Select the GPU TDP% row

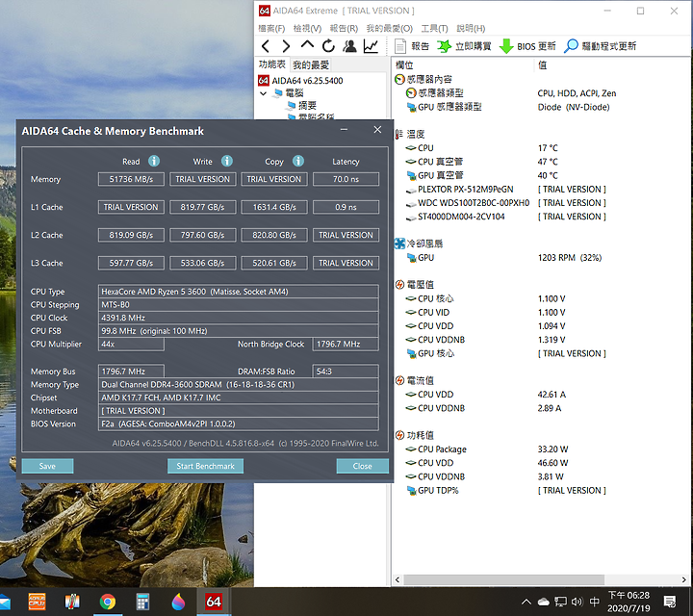(x=505, y=491)
